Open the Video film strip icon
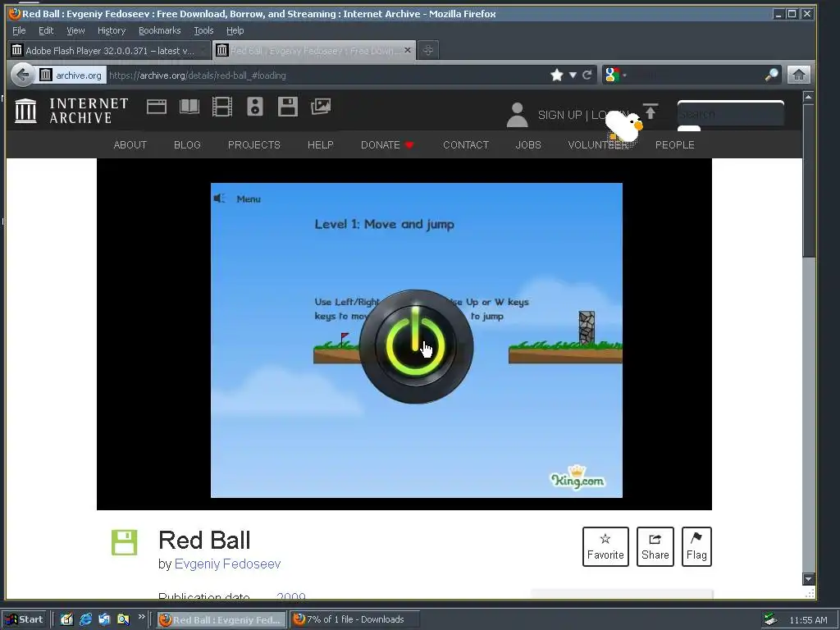 (221, 107)
